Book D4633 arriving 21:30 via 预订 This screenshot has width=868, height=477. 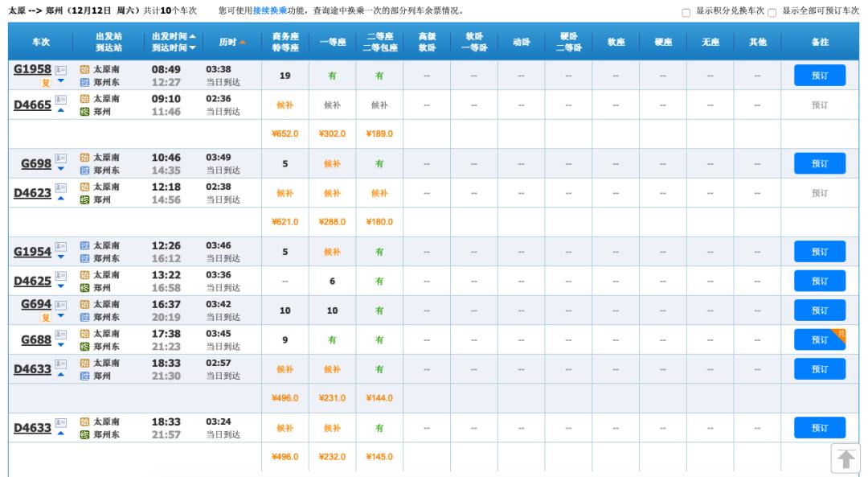click(x=820, y=369)
